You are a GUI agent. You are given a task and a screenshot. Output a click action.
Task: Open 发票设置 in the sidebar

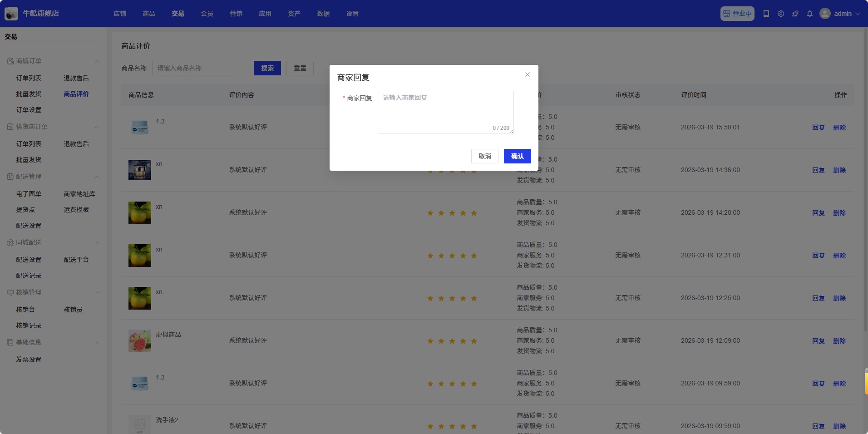point(29,360)
